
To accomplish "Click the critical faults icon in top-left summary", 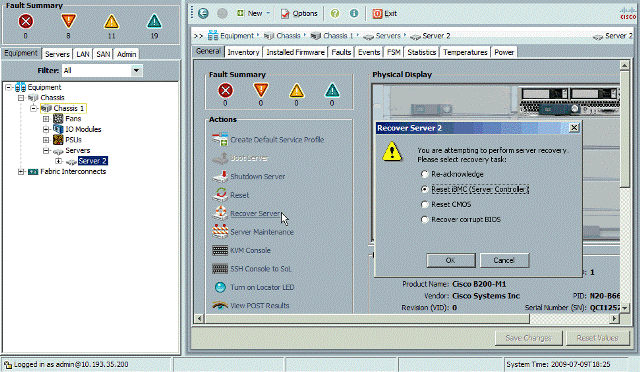I will pyautogui.click(x=26, y=21).
